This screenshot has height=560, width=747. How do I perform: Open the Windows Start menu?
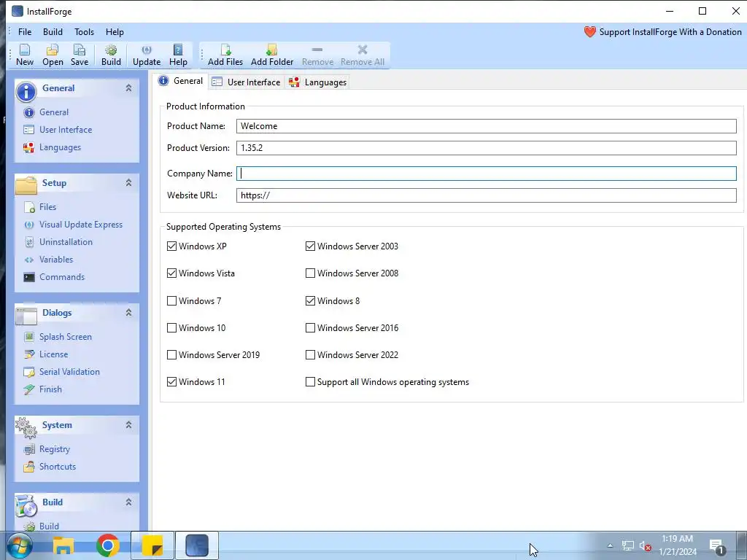pyautogui.click(x=19, y=545)
